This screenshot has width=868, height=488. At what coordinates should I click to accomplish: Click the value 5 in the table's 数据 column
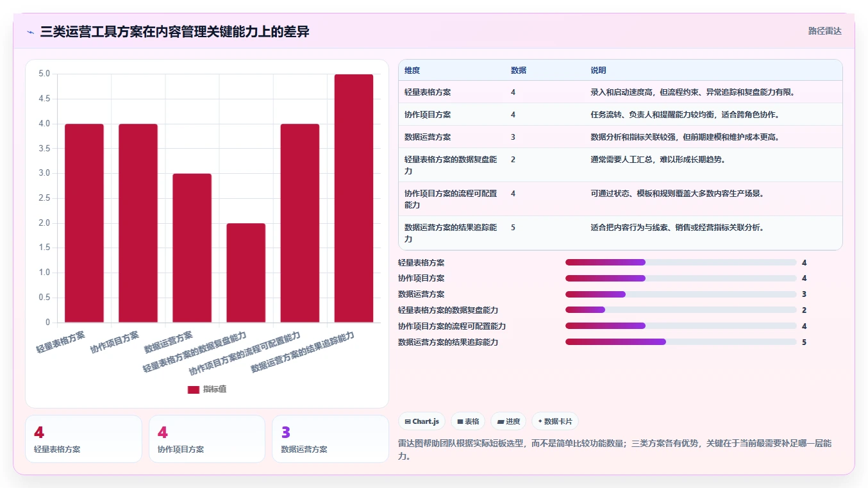(x=513, y=228)
